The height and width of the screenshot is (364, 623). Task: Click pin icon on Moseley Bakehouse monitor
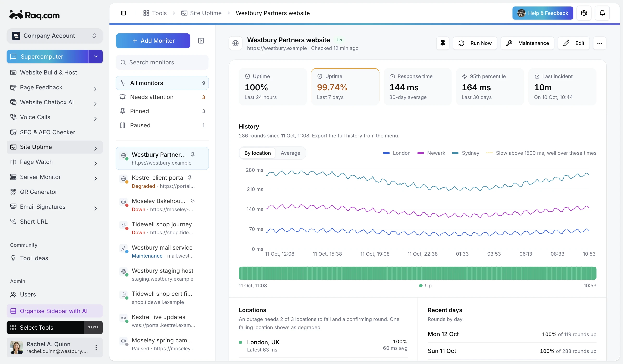point(193,201)
